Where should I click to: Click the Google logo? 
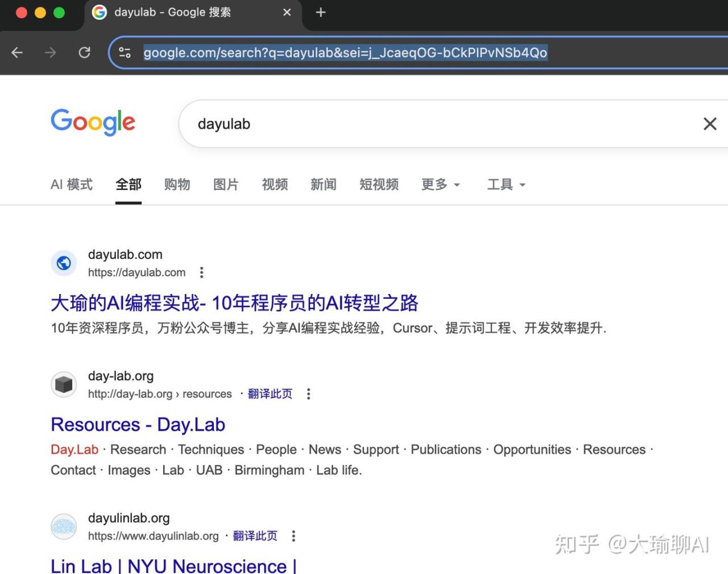93,122
